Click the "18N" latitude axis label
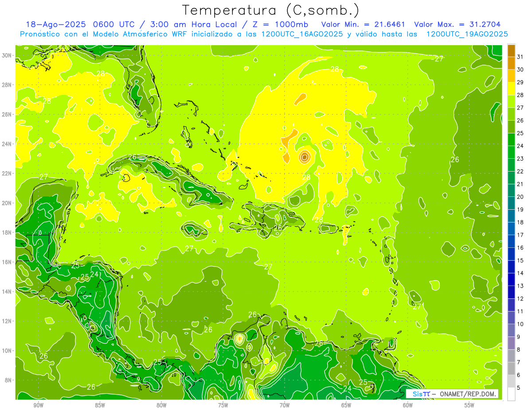Image resolution: width=532 pixels, height=411 pixels. pyautogui.click(x=7, y=232)
